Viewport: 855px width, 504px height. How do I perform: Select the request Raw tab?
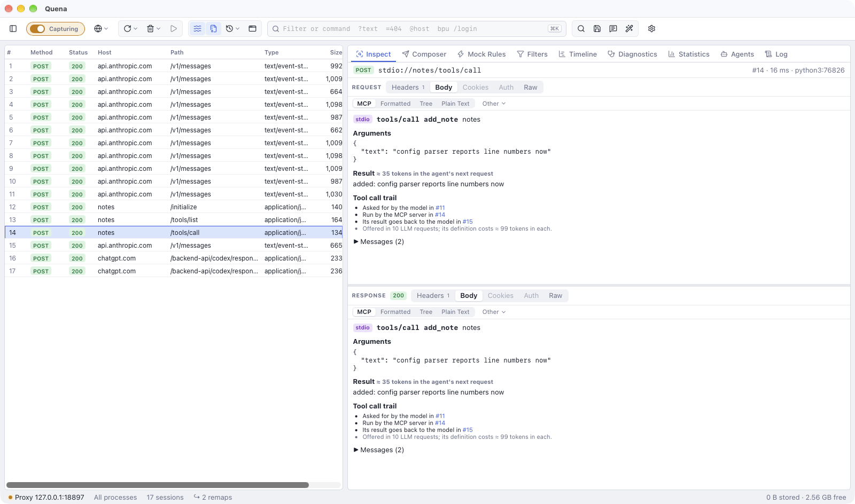point(531,88)
